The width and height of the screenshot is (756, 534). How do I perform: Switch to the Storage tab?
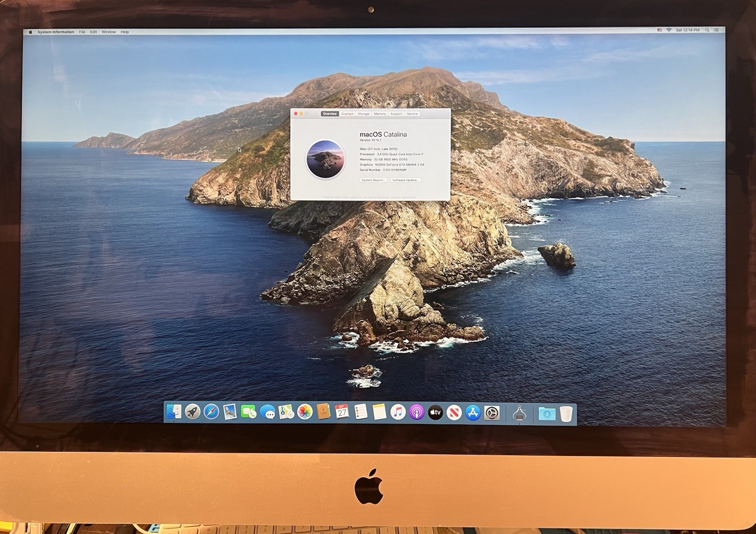[x=364, y=114]
